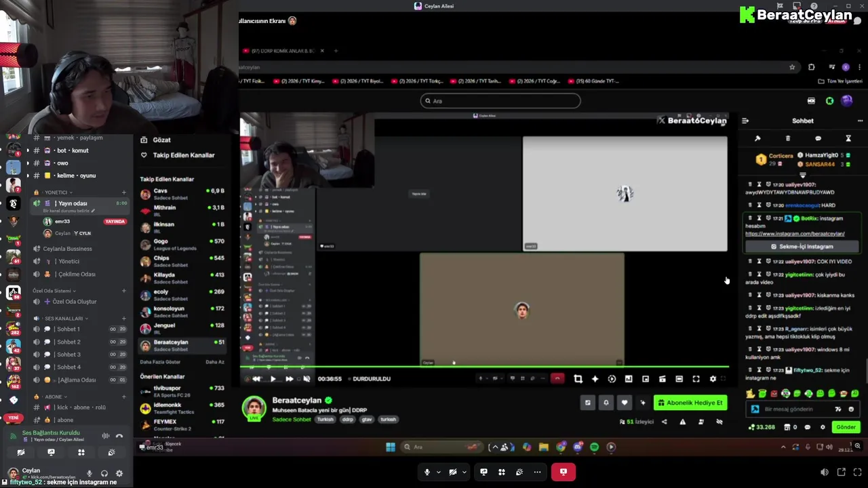Click Sekme-İçi Instagram button in chat

click(x=802, y=247)
